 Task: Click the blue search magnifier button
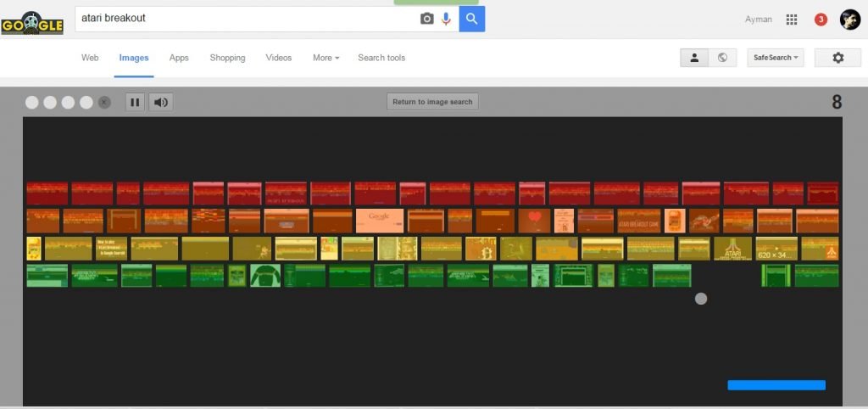coord(471,19)
